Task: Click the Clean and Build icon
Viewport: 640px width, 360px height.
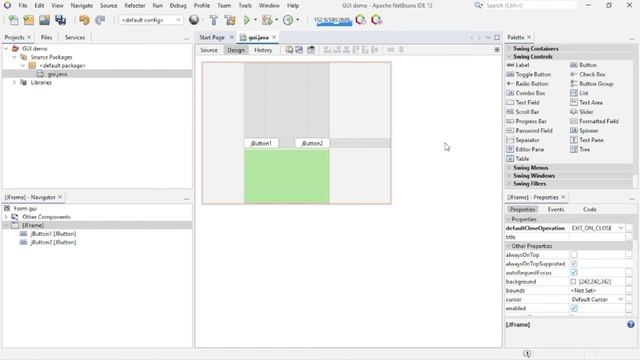Action: tap(230, 20)
